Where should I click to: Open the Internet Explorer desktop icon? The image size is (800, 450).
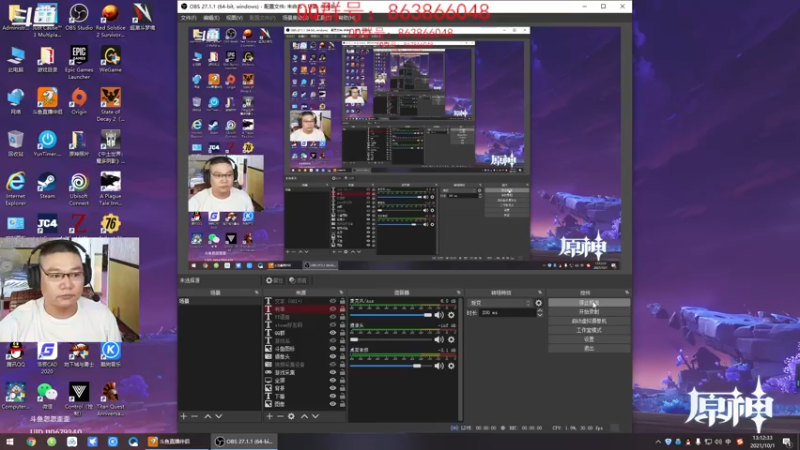tap(15, 189)
